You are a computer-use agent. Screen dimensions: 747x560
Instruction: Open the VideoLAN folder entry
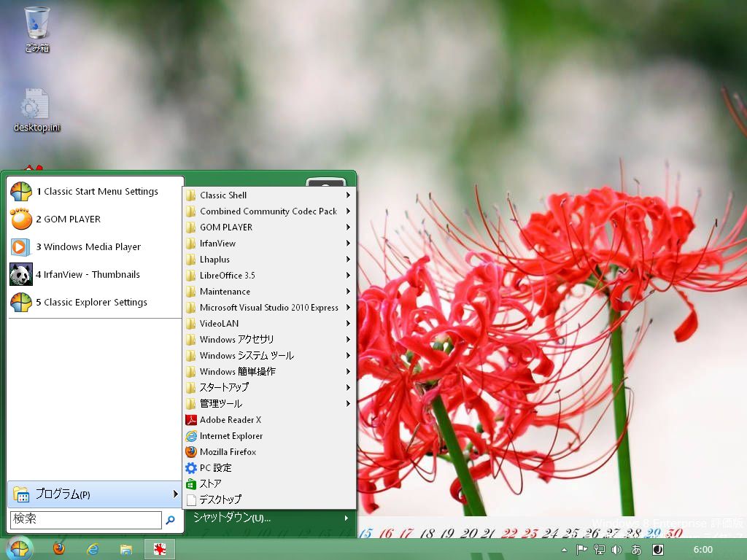pyautogui.click(x=268, y=323)
